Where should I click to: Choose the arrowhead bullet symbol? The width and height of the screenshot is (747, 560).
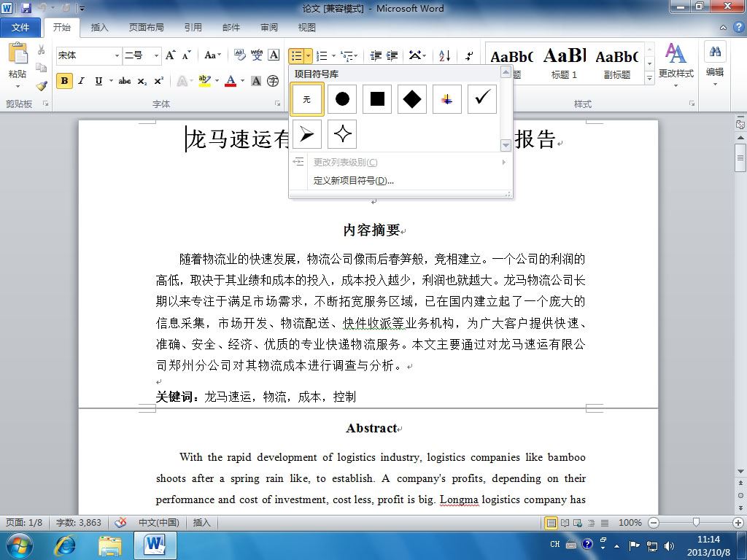307,134
